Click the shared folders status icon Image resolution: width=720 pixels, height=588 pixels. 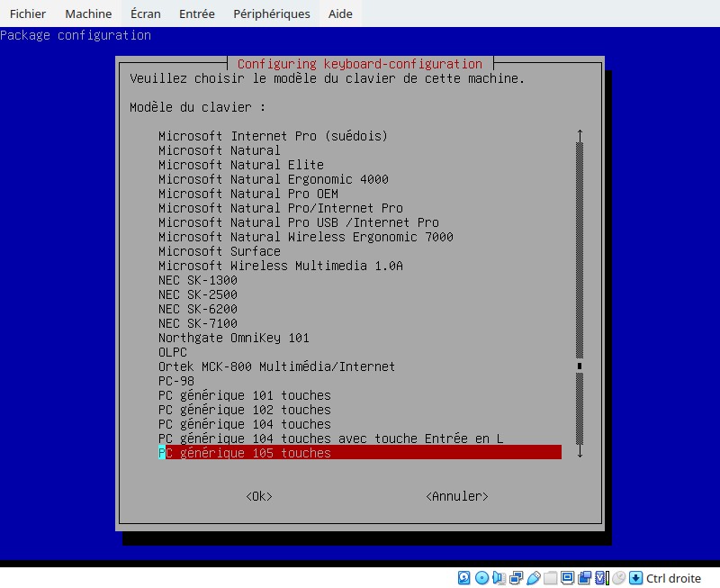tap(551, 577)
